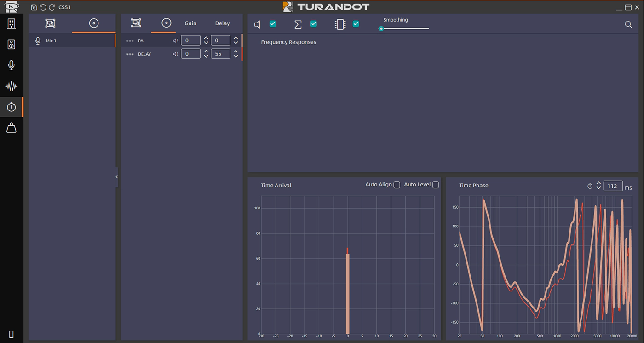Switch to the layout tab in speaker panel
Image resolution: width=644 pixels, height=343 pixels.
point(136,23)
